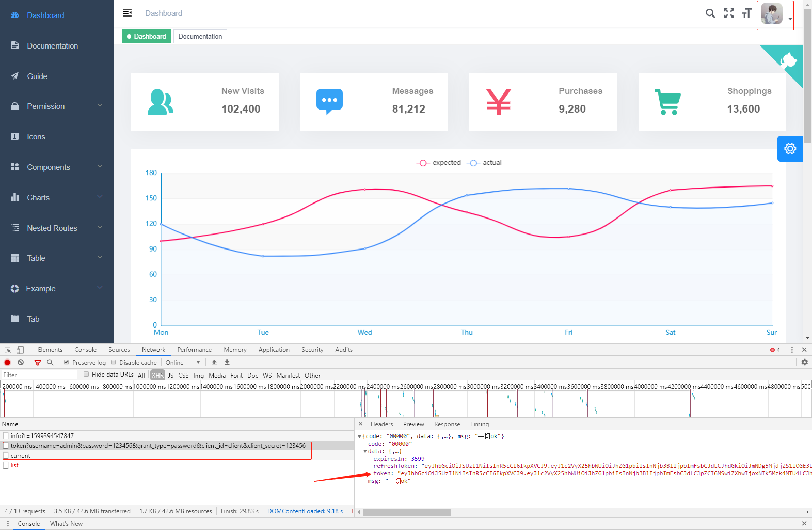Open the Tab sidebar item
Viewport: 812px width, 530px height.
(x=57, y=319)
